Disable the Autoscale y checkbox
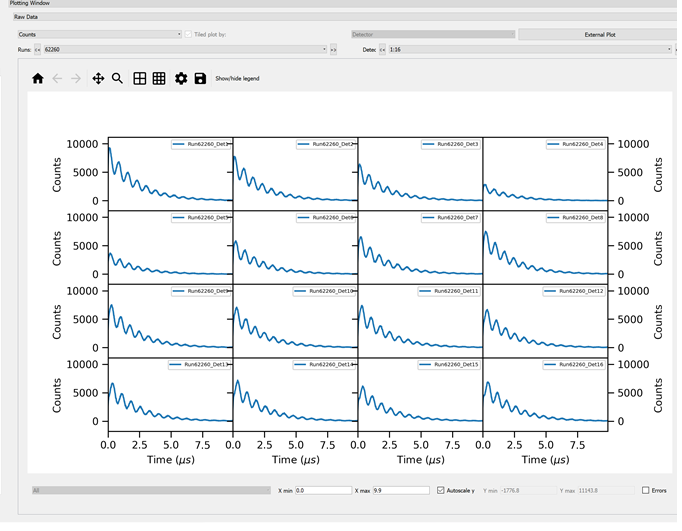 441,490
